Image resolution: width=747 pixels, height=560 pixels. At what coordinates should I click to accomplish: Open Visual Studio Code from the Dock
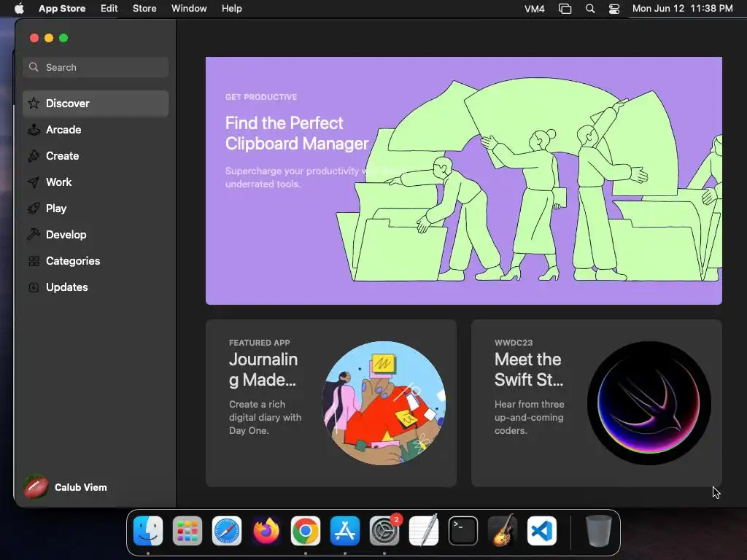pos(542,531)
